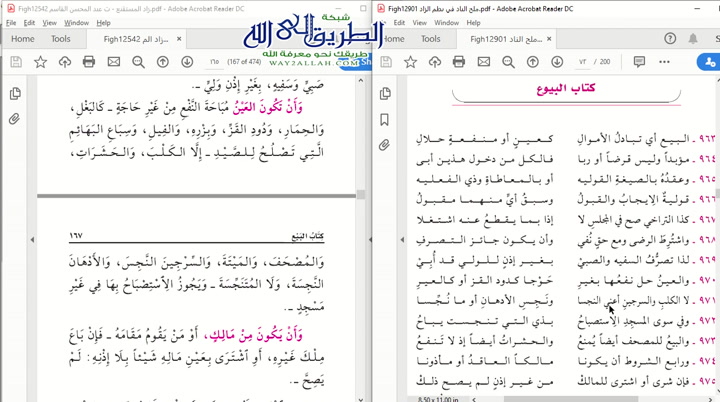
Task: Click pink text وأن يكون من مالك
Action: tap(253, 336)
